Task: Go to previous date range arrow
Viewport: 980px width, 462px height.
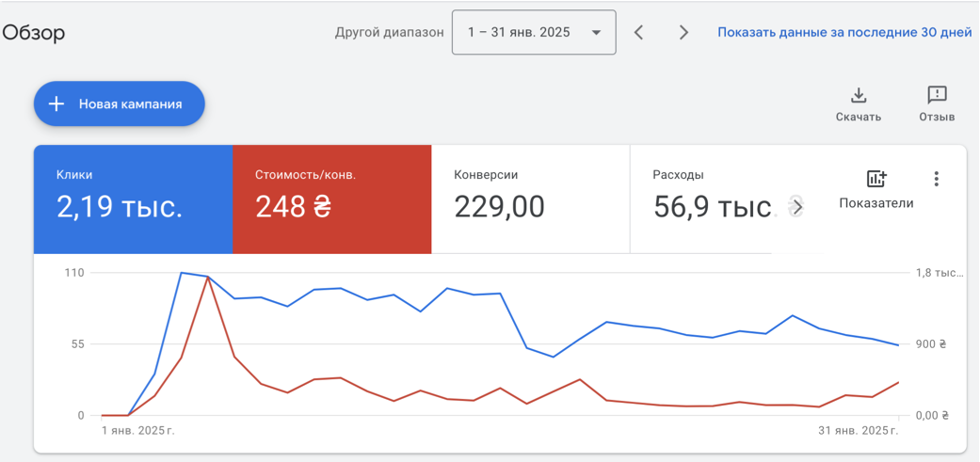Action: pyautogui.click(x=638, y=33)
